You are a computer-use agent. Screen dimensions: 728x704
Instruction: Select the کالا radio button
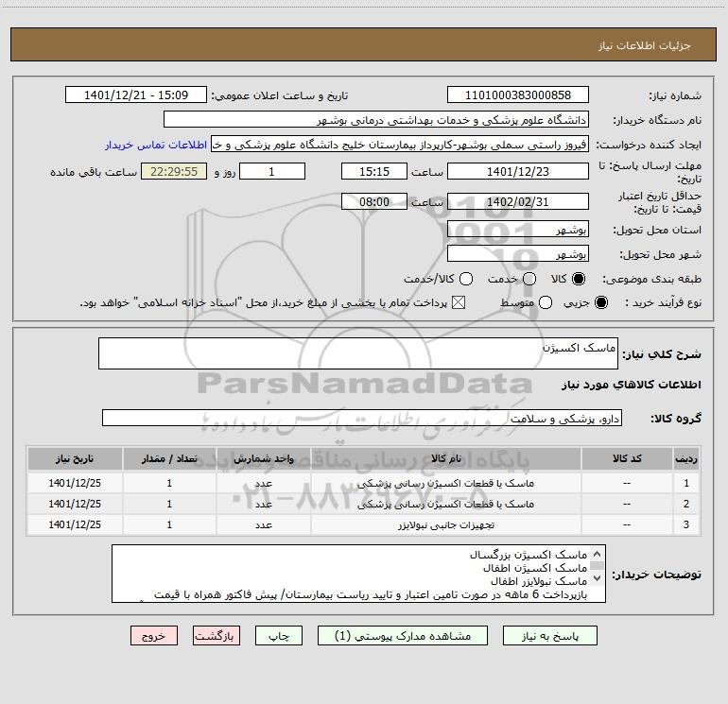578,279
